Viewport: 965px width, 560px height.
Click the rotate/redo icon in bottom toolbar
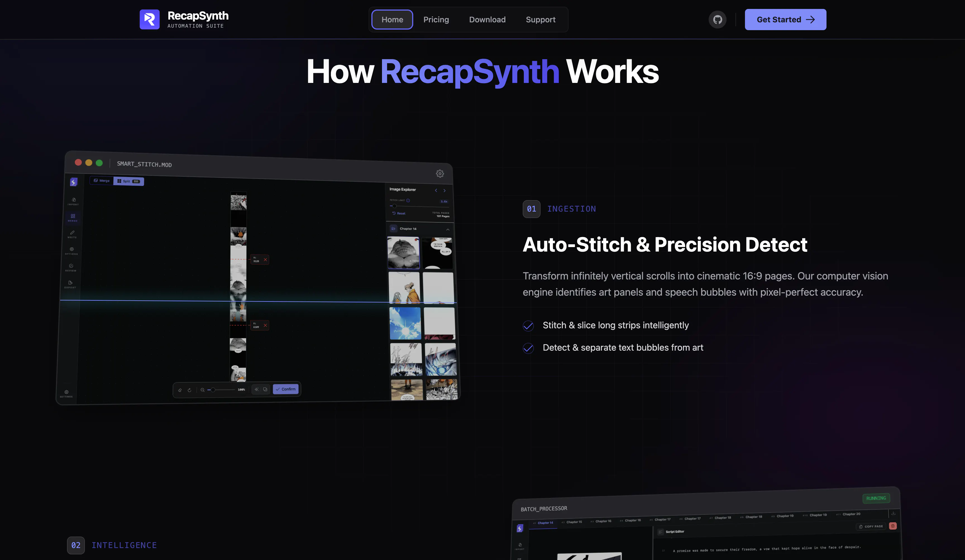[190, 390]
